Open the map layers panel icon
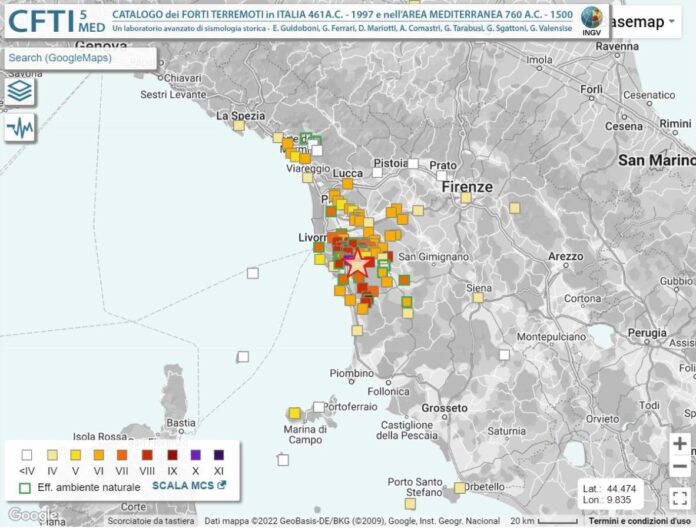696x528 pixels. [19, 91]
